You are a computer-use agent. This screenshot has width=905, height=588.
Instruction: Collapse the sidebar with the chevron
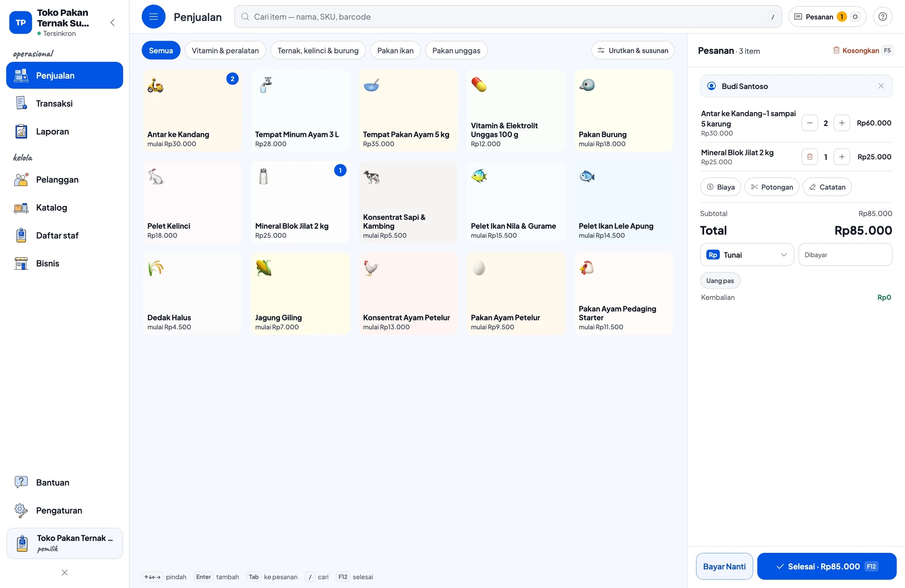tap(112, 22)
